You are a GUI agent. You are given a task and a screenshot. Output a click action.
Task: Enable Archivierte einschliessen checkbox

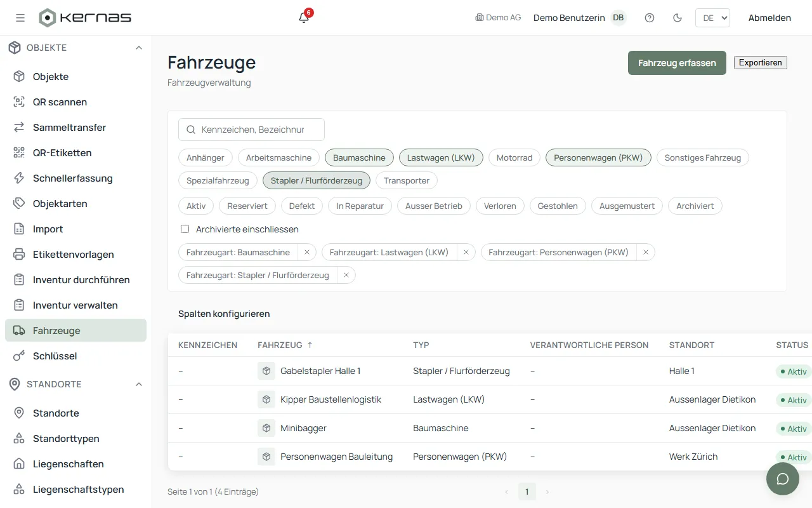tap(185, 229)
